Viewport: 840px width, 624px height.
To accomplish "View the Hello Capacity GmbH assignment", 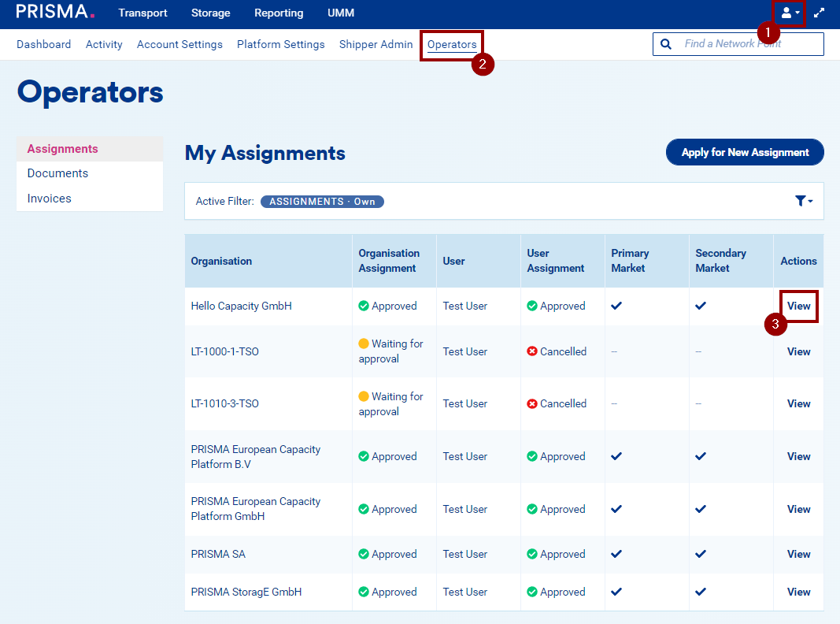I will click(798, 306).
